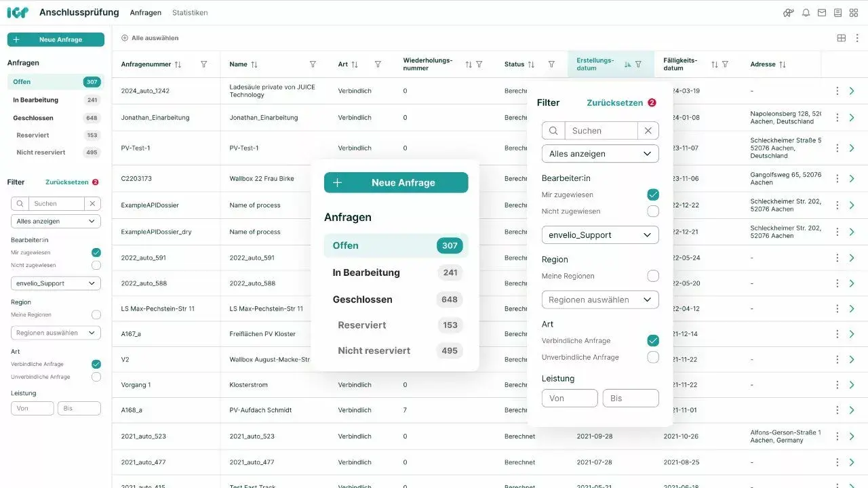Sort by Name column

point(254,64)
